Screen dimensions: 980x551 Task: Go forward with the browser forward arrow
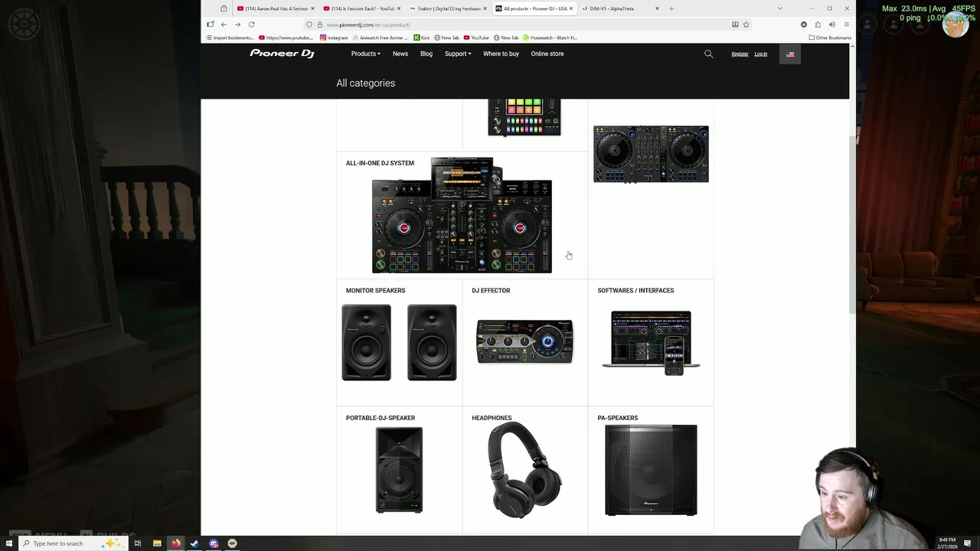pos(237,24)
